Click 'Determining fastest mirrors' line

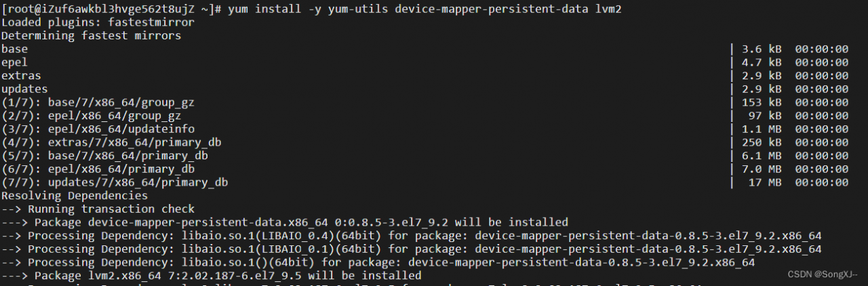[92, 35]
